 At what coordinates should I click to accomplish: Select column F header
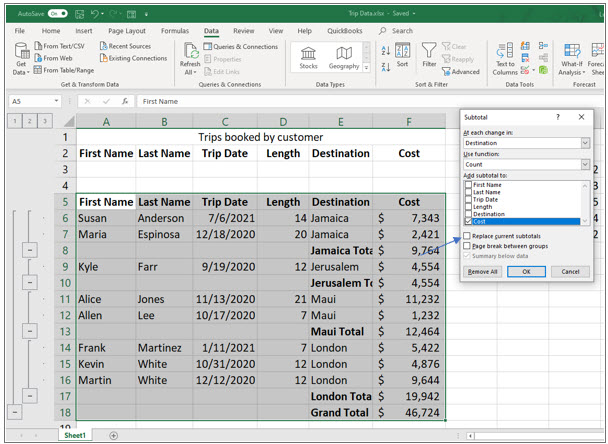point(409,122)
